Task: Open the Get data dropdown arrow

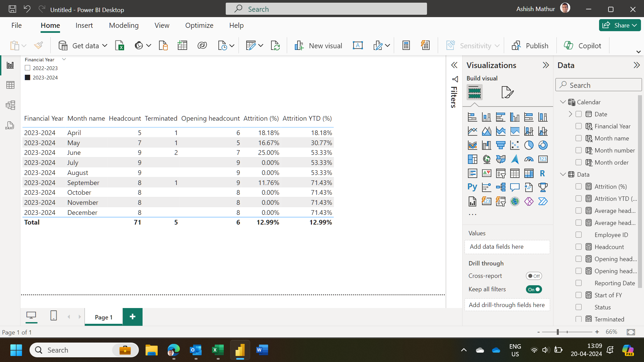Action: pos(105,46)
